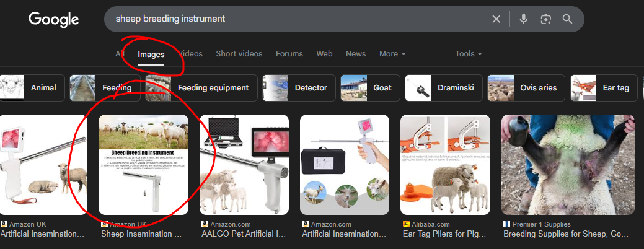Expand the More dropdown
The width and height of the screenshot is (644, 249).
coord(392,54)
